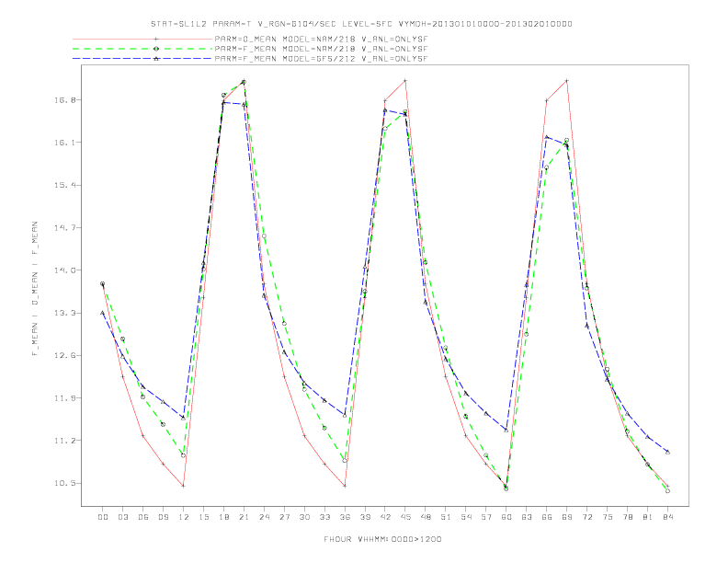Click x-axis forecast hour label 39
728x563 pixels.
(365, 517)
